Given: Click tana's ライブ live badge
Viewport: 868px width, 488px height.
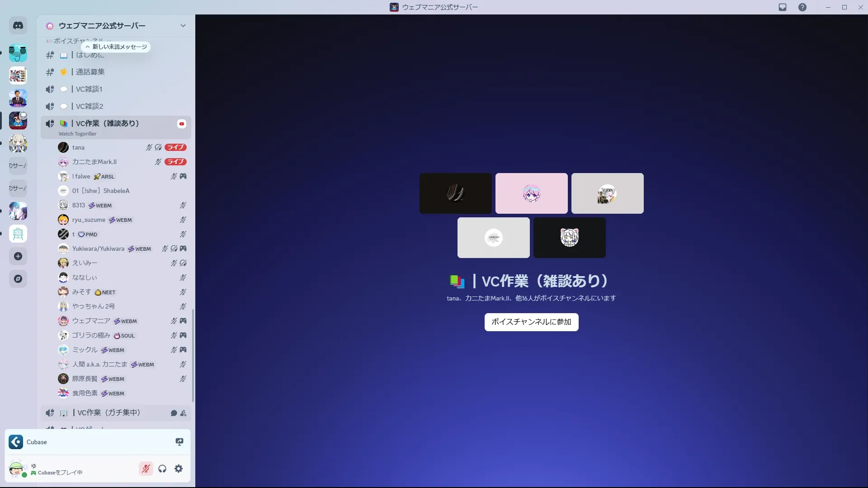Looking at the screenshot, I should (175, 147).
